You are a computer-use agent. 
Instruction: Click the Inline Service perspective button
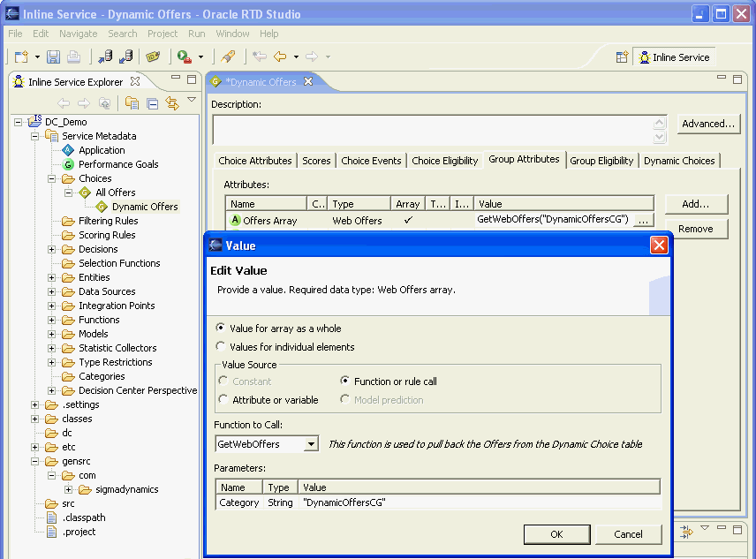click(675, 57)
